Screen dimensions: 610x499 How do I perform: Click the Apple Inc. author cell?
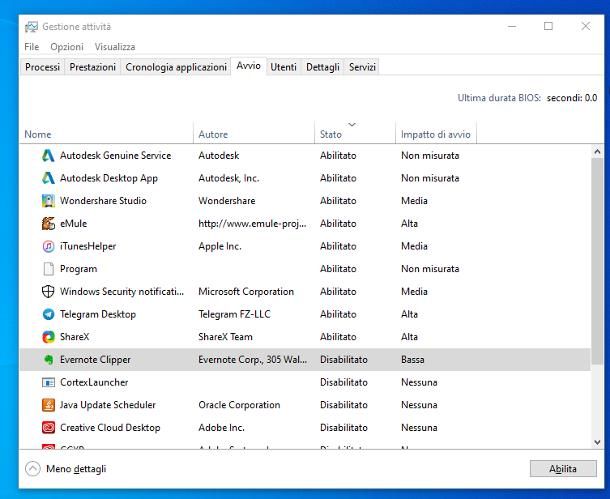(220, 246)
